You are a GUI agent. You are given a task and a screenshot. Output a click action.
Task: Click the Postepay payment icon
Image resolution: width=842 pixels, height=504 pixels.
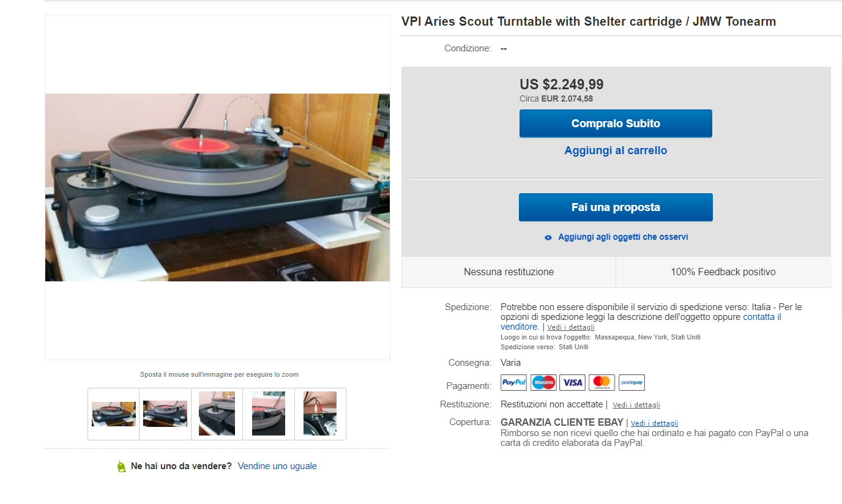coord(631,383)
